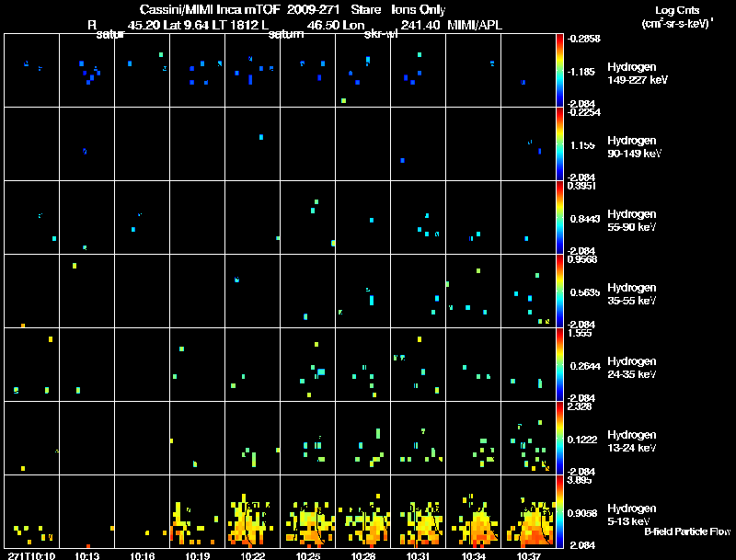Click the 271T10:10 time axis label
736x560 pixels.
click(x=32, y=555)
